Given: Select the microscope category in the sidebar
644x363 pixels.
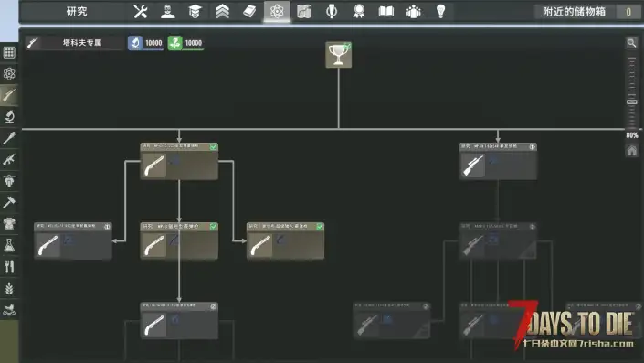Looking at the screenshot, I should 9,117.
